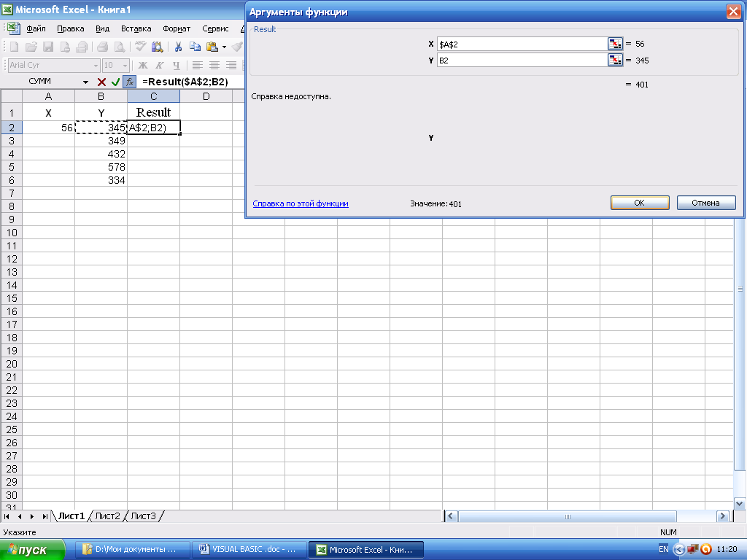Open the Файл menu
Screen dimensions: 747x560
(x=36, y=28)
